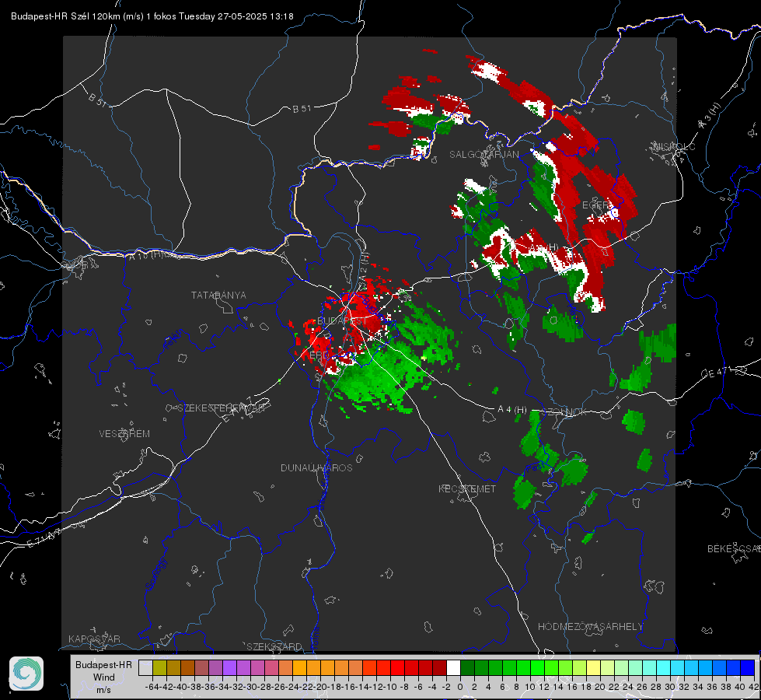
Task: Click the legend value -10
Action: click(390, 687)
